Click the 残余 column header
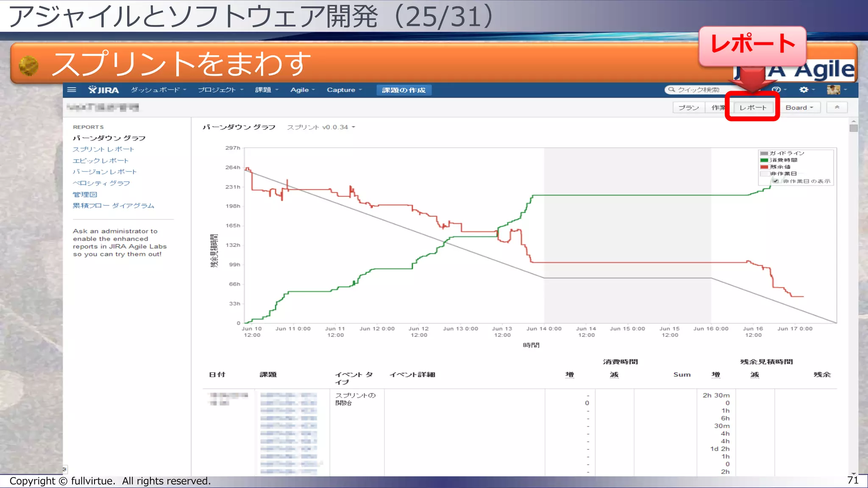This screenshot has height=488, width=868. (x=822, y=374)
